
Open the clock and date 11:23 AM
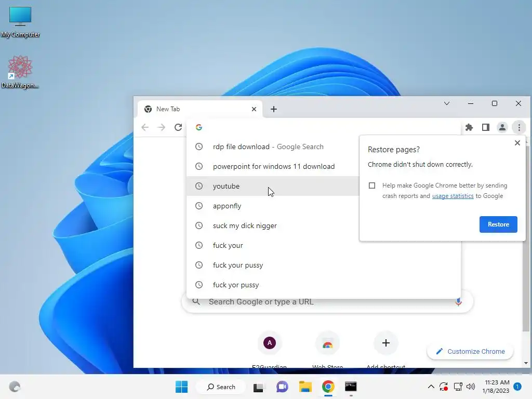point(496,387)
